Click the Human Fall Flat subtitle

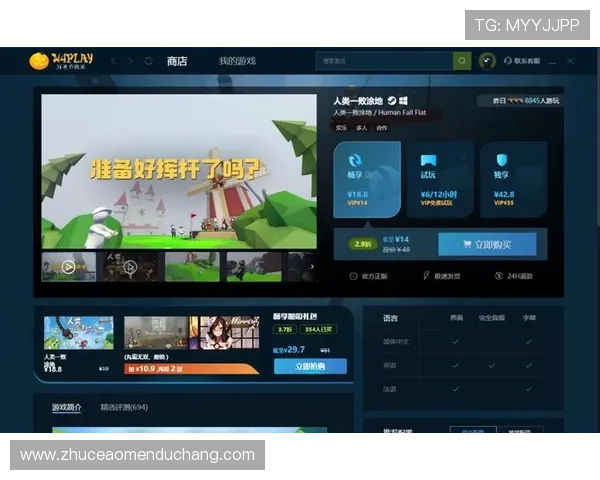pyautogui.click(x=402, y=113)
